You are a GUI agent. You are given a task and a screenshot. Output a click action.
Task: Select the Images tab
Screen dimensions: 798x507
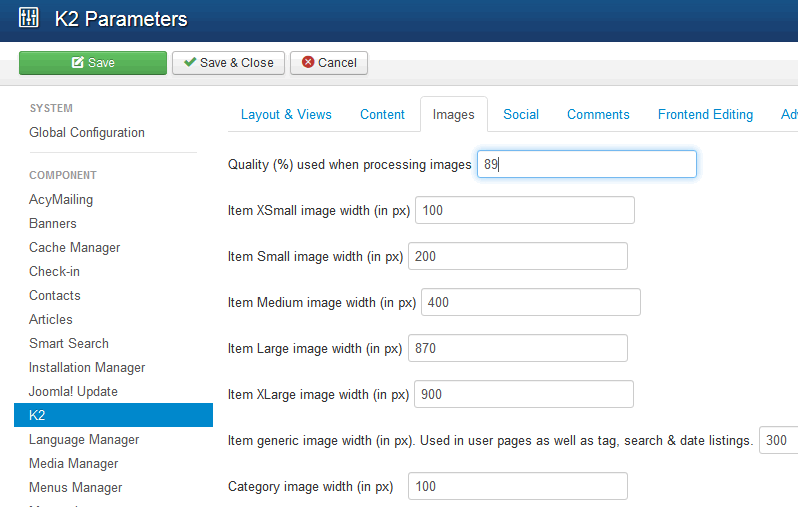(453, 115)
